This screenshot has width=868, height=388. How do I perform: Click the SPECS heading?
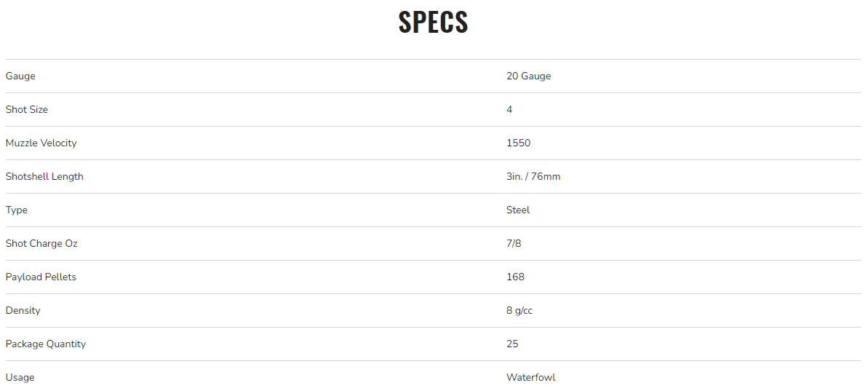coord(433,22)
